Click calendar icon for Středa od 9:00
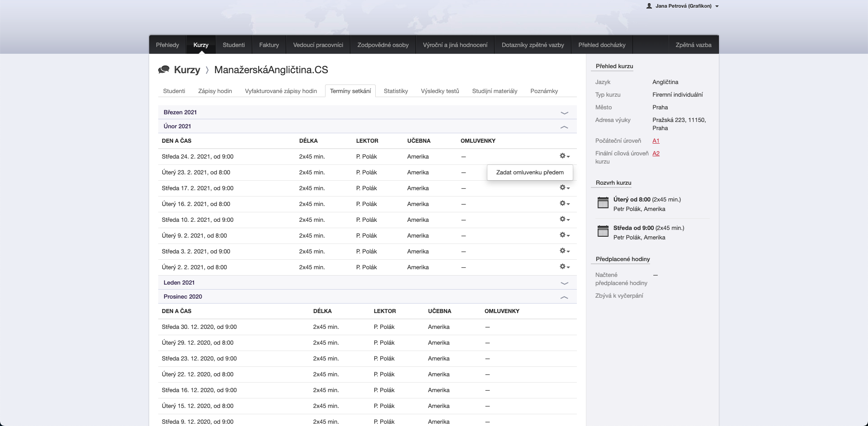Viewport: 868px width, 426px height. point(603,231)
